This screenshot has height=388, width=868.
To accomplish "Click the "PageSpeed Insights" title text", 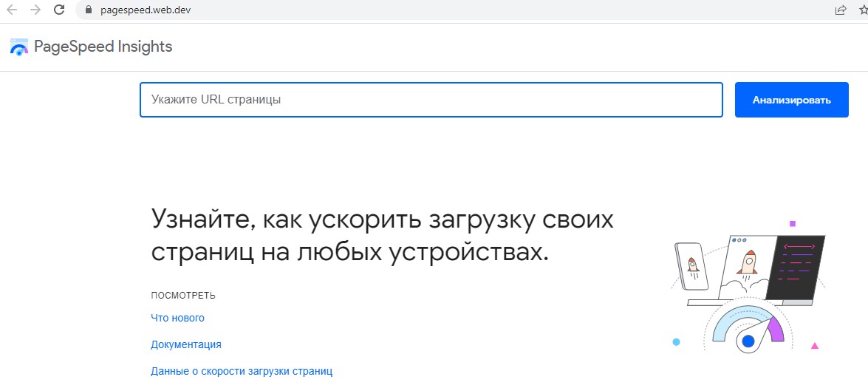I will [x=103, y=47].
